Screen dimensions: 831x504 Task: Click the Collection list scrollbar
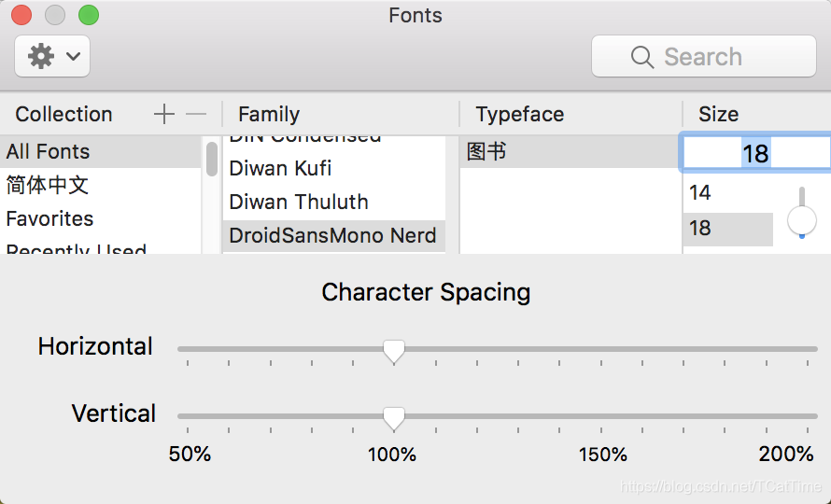tap(212, 159)
